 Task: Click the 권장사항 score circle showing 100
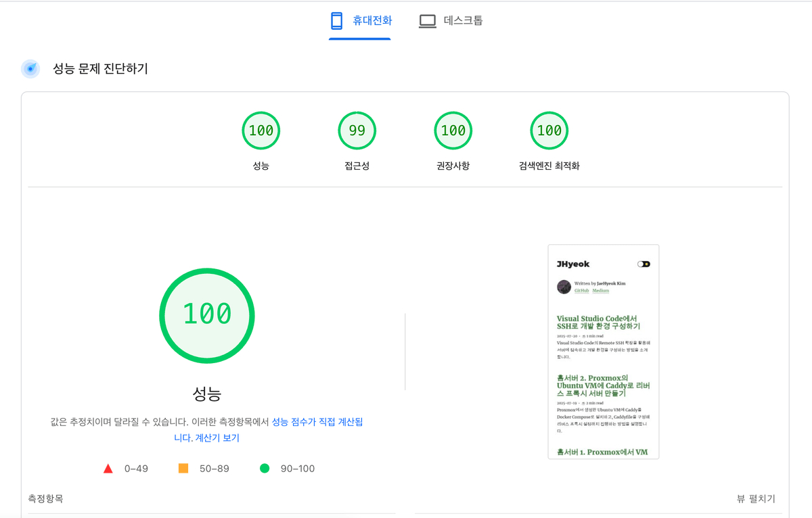[x=453, y=130]
